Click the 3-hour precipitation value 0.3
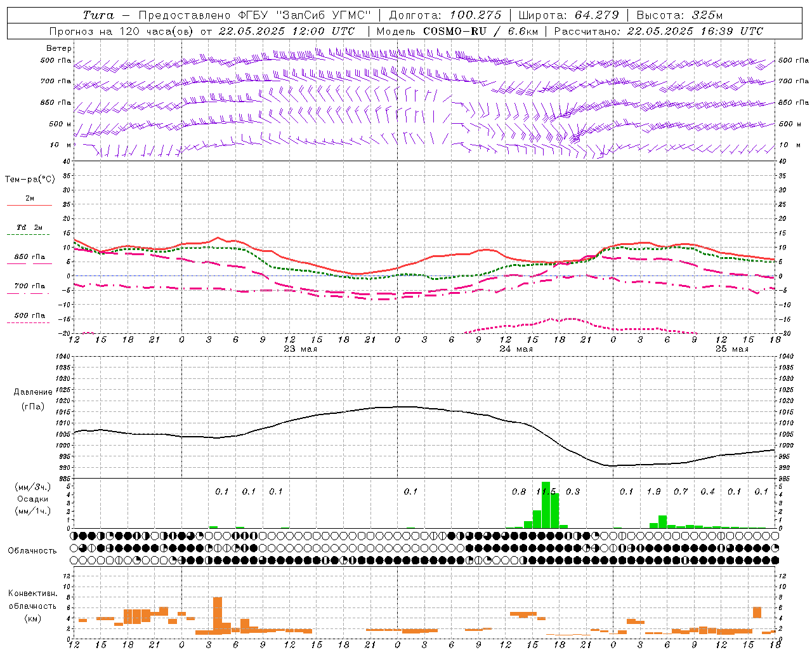The height and width of the screenshot is (650, 812). pyautogui.click(x=573, y=492)
